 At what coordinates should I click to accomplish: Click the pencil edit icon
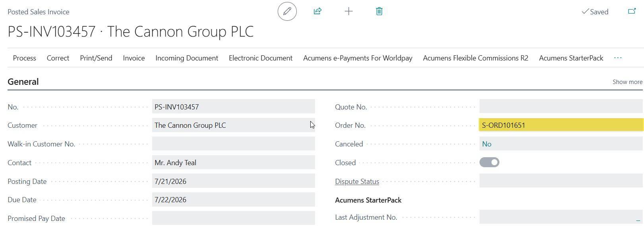tap(287, 11)
